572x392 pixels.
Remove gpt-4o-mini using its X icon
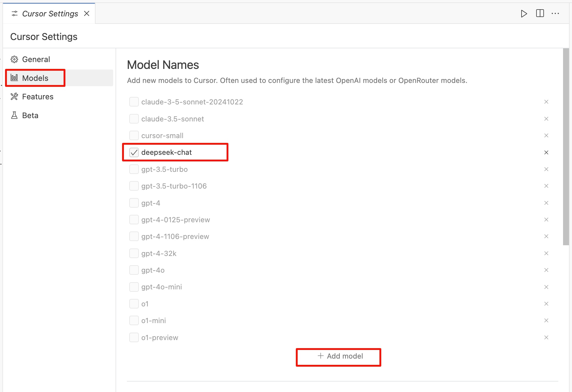coord(546,287)
